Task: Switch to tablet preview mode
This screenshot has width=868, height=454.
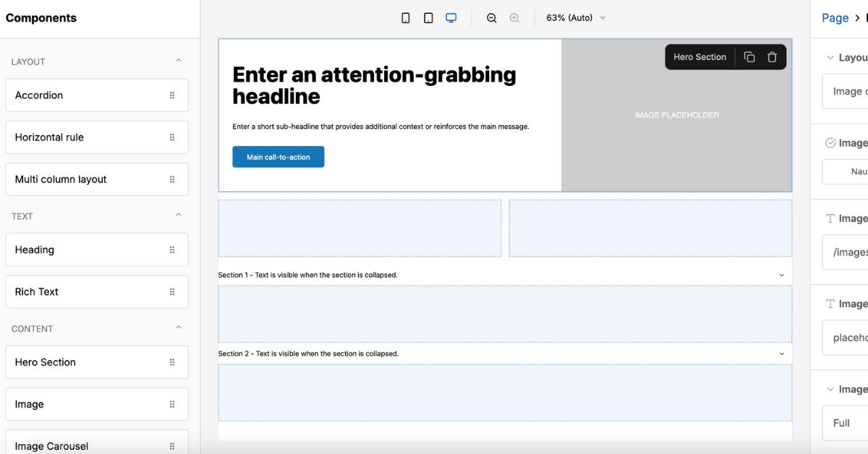Action: coord(428,17)
